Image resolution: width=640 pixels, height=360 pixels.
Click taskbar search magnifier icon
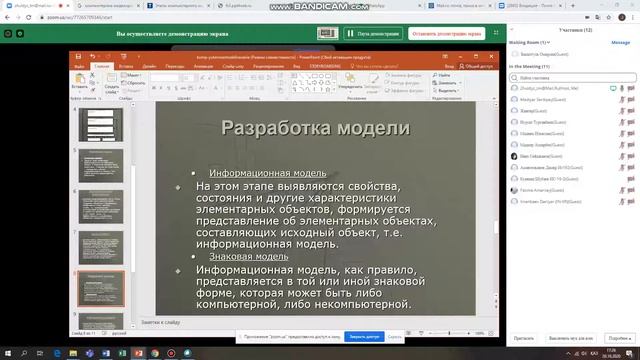(24, 353)
